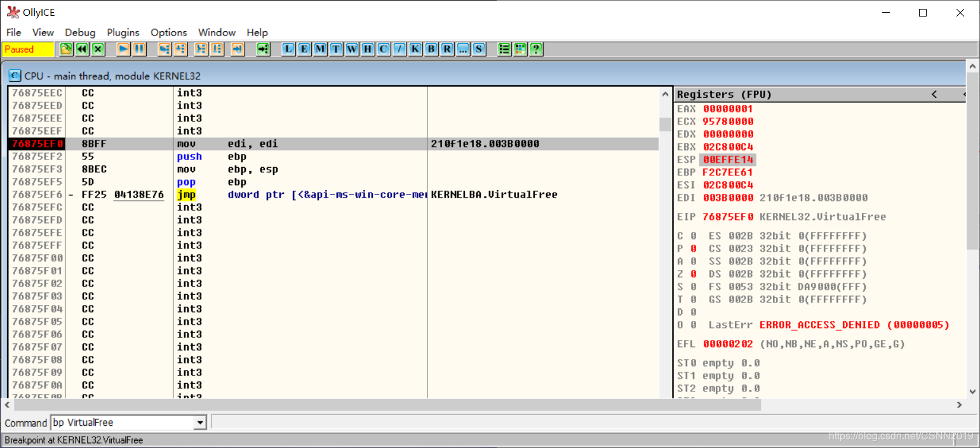Select the mov ebp, esp row
Viewport: 980px width, 448px height.
(x=333, y=169)
